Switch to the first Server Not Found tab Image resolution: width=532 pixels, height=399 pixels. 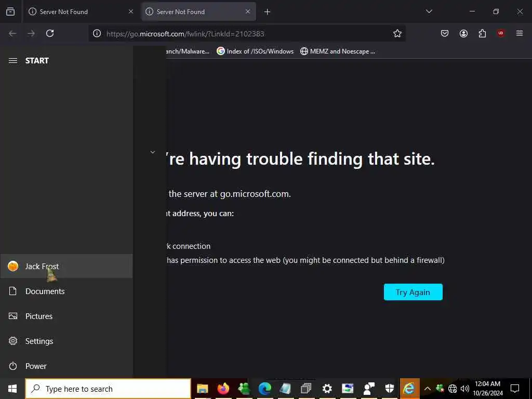[x=81, y=11]
